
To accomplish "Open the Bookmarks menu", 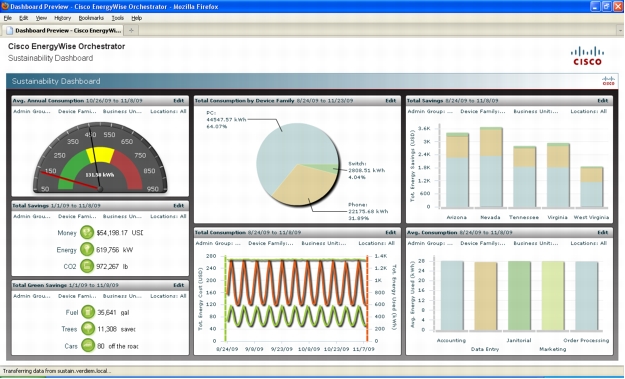I will point(91,18).
